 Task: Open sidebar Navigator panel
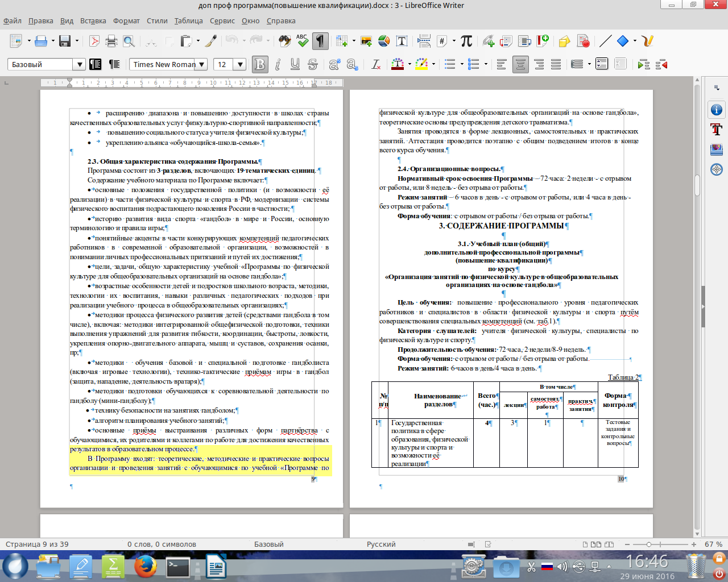click(x=717, y=169)
